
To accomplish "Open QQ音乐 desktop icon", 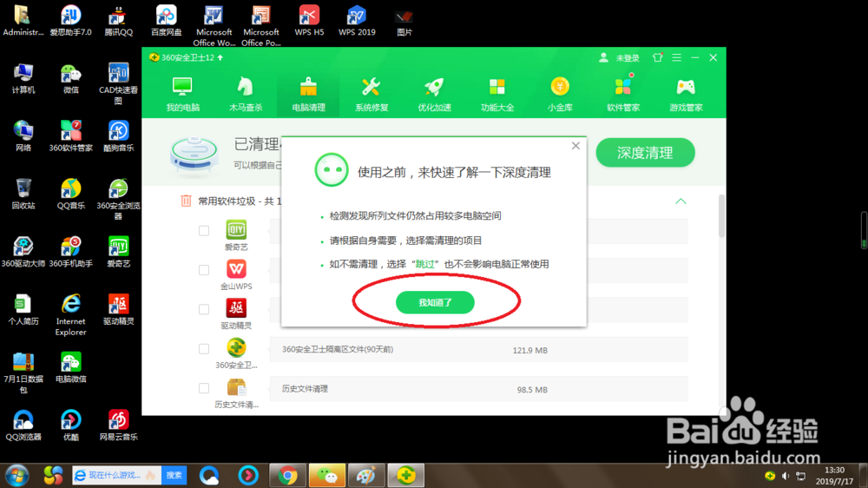I will [70, 194].
